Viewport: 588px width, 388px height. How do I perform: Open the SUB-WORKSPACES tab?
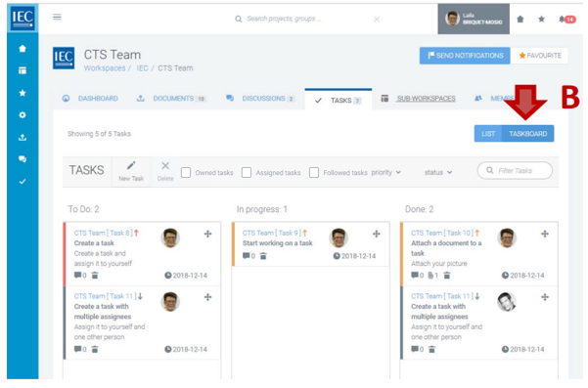pyautogui.click(x=419, y=99)
